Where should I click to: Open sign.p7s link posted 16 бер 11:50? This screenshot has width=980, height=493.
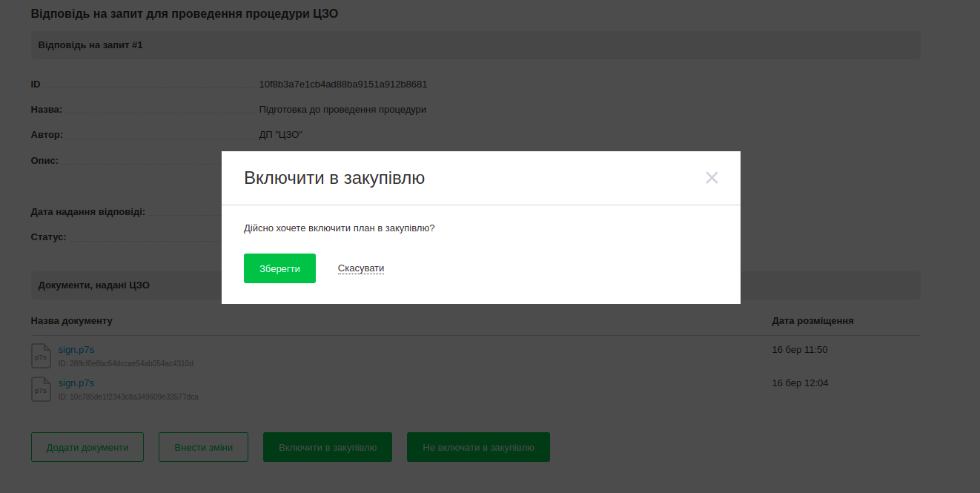(x=76, y=350)
